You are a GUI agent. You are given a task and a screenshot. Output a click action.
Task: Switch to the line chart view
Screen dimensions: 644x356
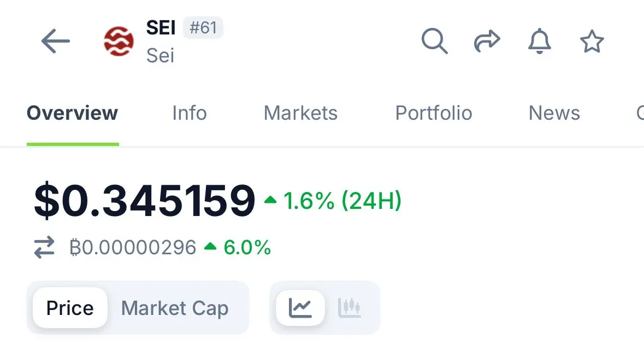coord(300,308)
